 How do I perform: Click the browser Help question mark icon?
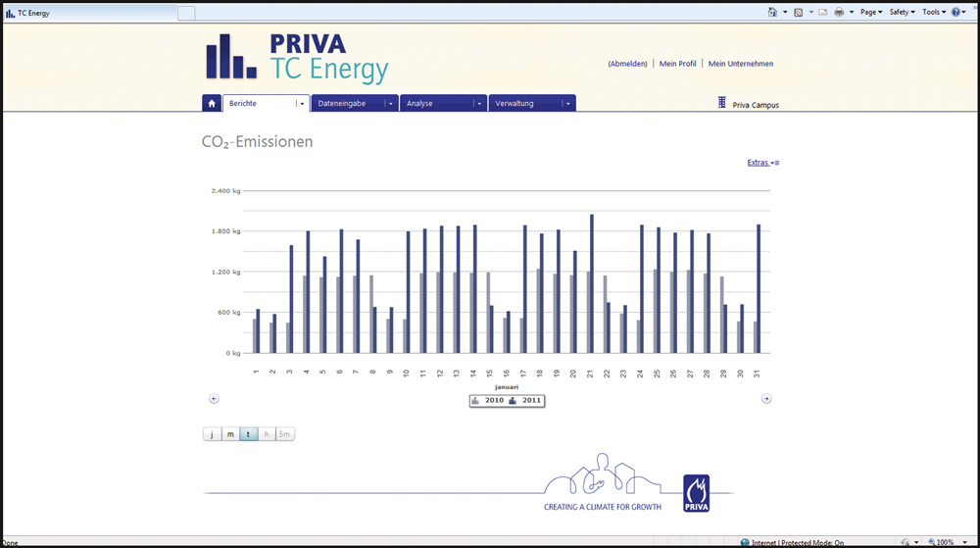955,12
